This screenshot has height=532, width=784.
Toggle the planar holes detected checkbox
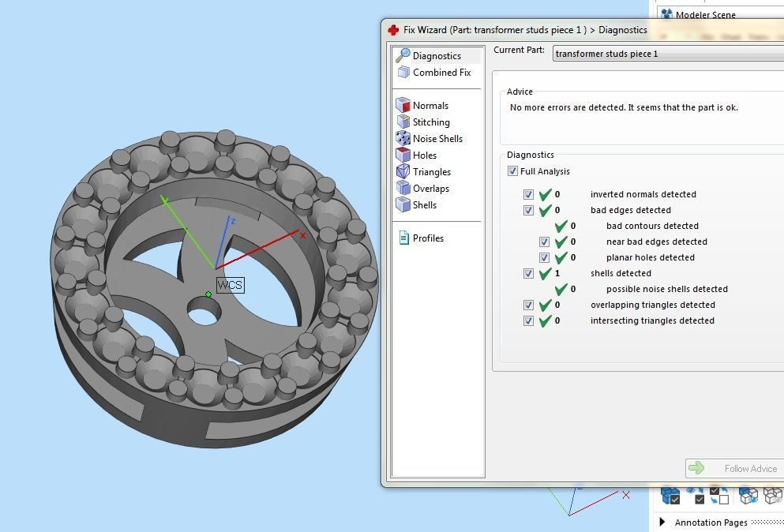[545, 257]
